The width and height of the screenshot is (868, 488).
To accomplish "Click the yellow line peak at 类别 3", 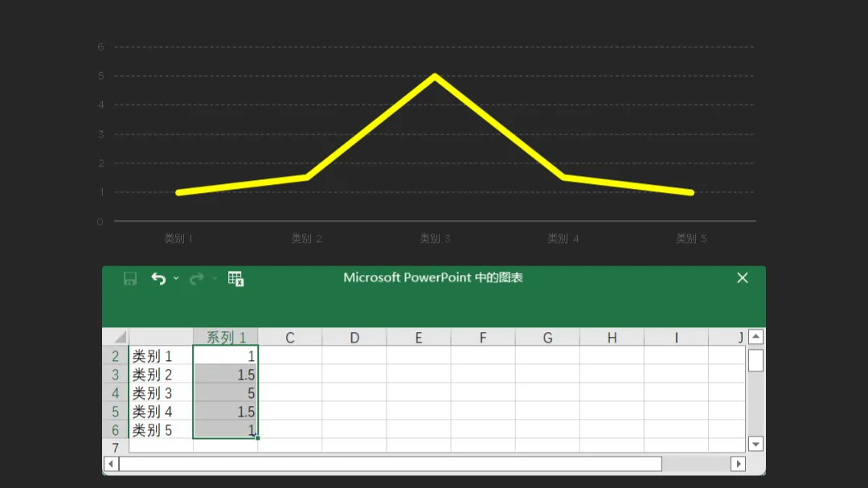I will 435,77.
